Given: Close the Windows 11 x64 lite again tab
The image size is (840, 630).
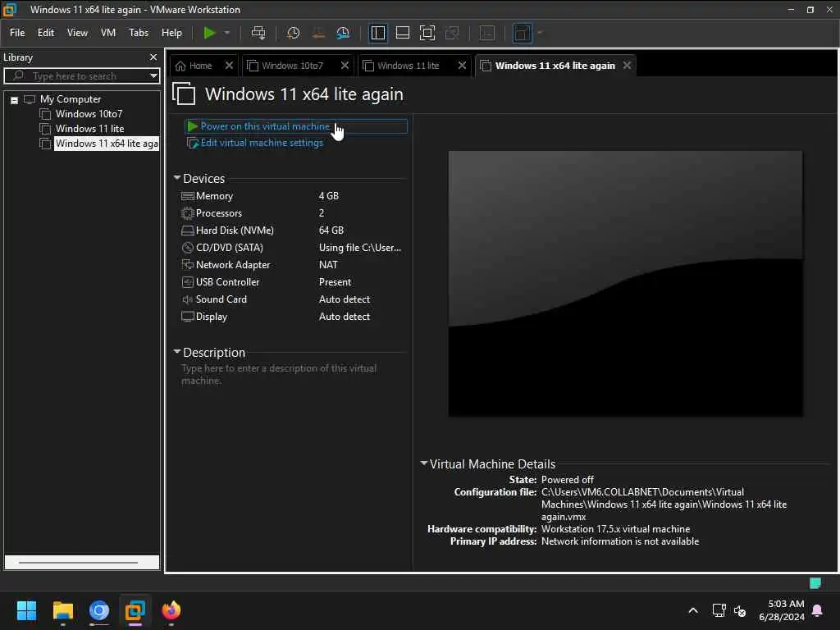Looking at the screenshot, I should [627, 66].
